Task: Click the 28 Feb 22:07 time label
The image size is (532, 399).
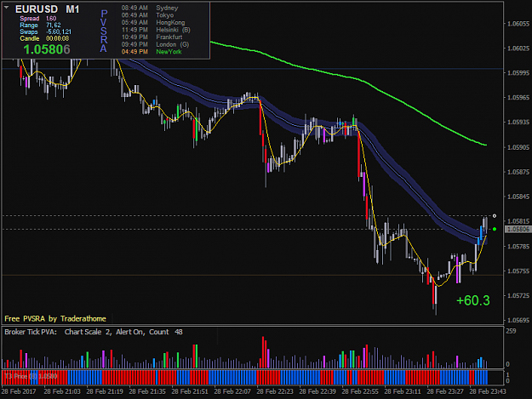Action: tap(232, 391)
